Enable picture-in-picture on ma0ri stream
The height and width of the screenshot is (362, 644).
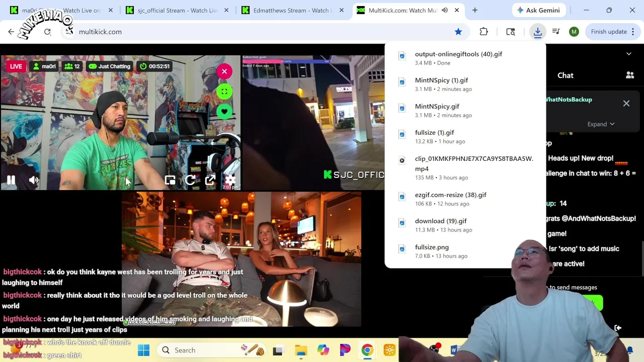point(170,180)
